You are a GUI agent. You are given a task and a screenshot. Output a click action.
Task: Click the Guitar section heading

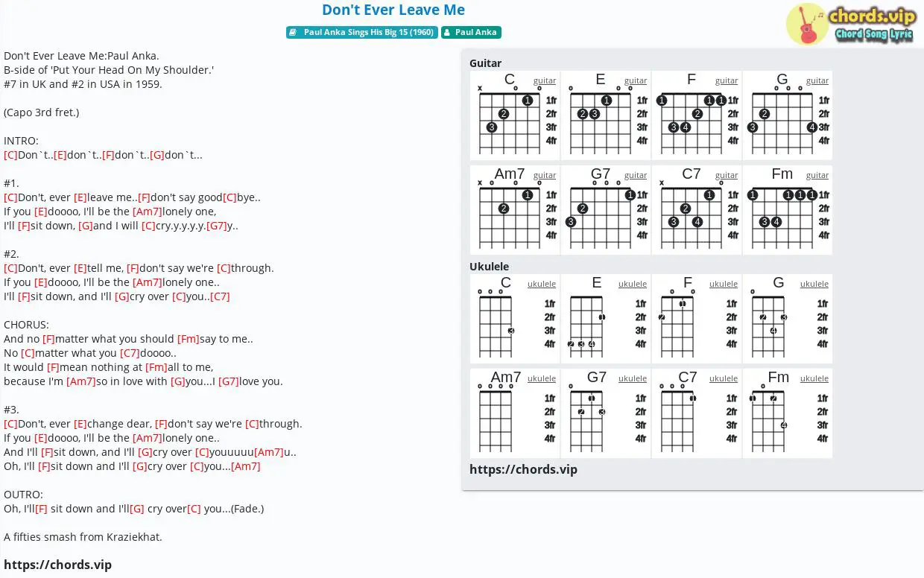click(x=485, y=63)
